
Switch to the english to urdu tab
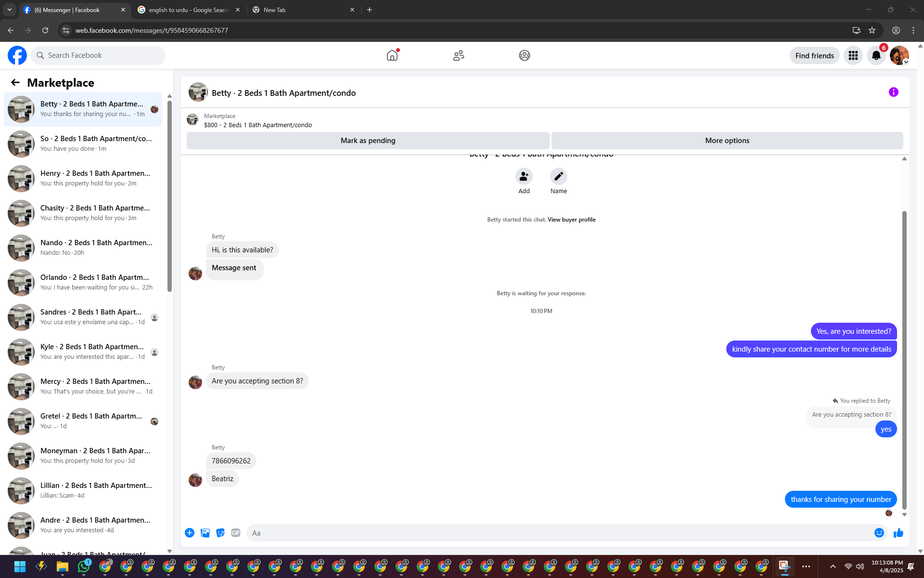(x=188, y=10)
